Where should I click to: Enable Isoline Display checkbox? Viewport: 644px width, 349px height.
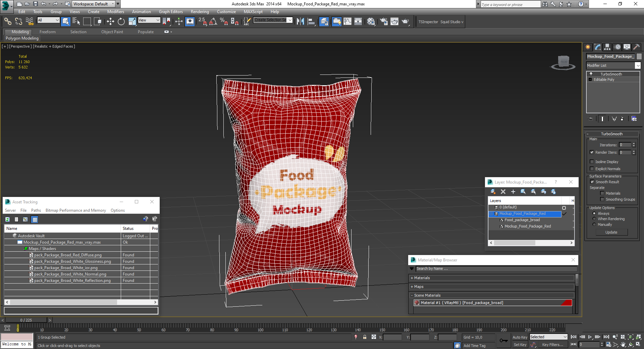592,162
